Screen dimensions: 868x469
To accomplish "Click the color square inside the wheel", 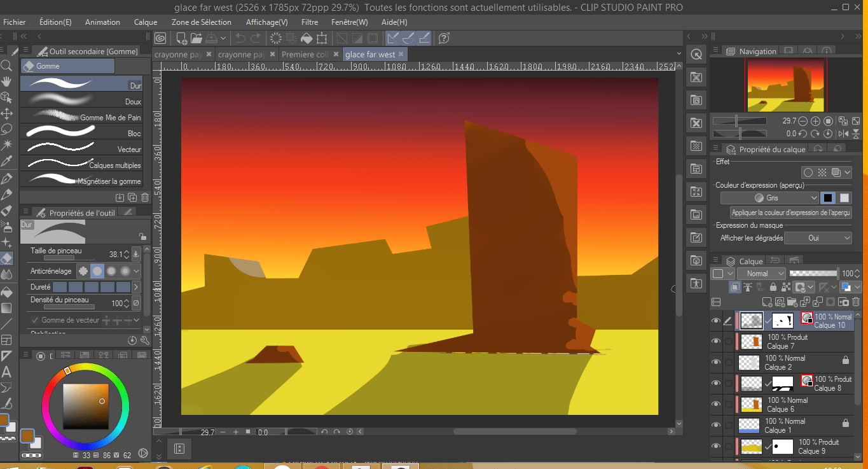I will click(85, 406).
